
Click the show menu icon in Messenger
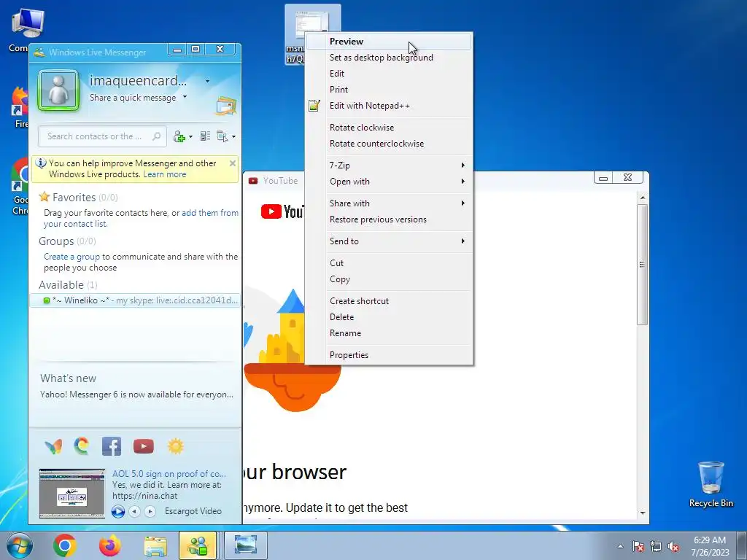(x=222, y=136)
